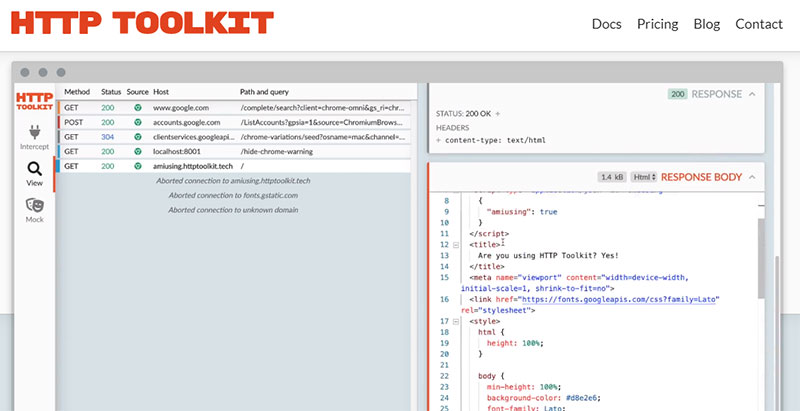Click Chrome source icon for accounts.google.com row
Image resolution: width=800 pixels, height=411 pixels.
(x=137, y=122)
